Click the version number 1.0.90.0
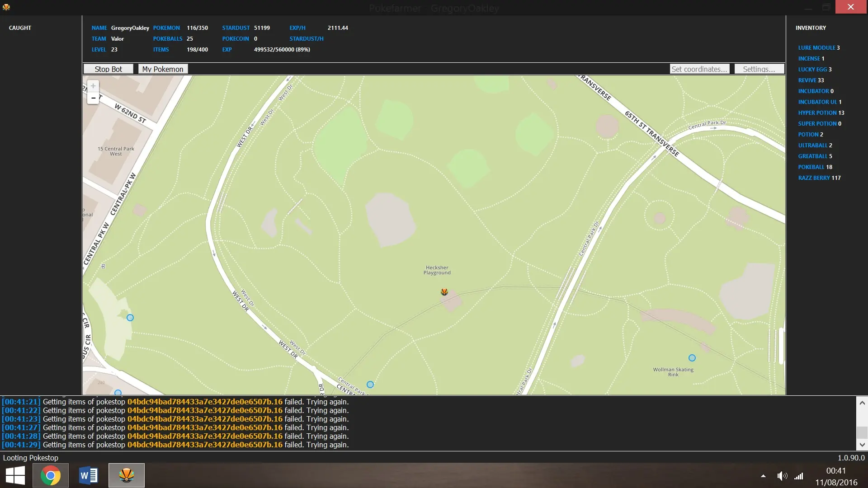Viewport: 868px width, 488px height. click(x=851, y=458)
